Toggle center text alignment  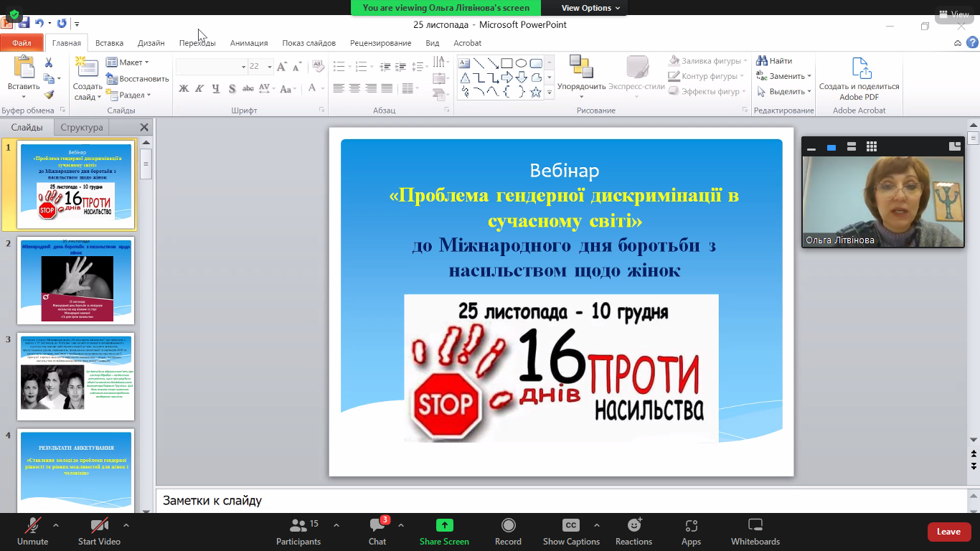coord(354,88)
